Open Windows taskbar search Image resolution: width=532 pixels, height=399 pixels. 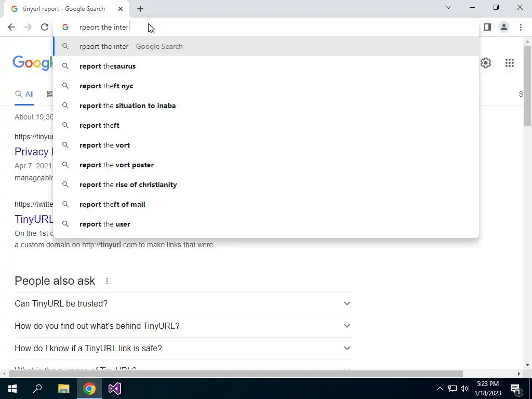click(37, 389)
